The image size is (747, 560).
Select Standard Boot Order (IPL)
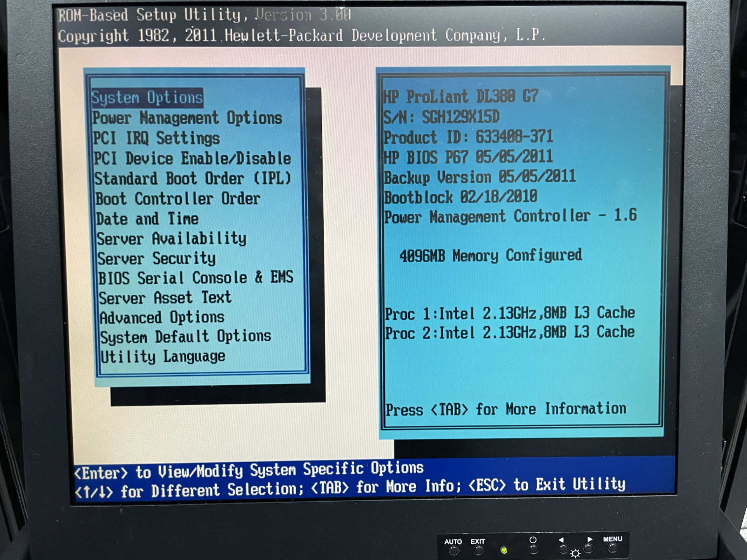pos(193,179)
